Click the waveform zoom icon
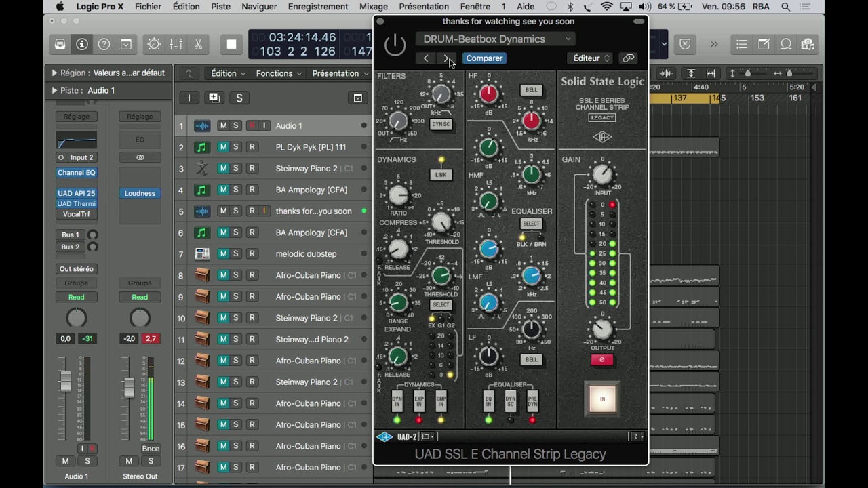This screenshot has height=488, width=868. tap(667, 73)
